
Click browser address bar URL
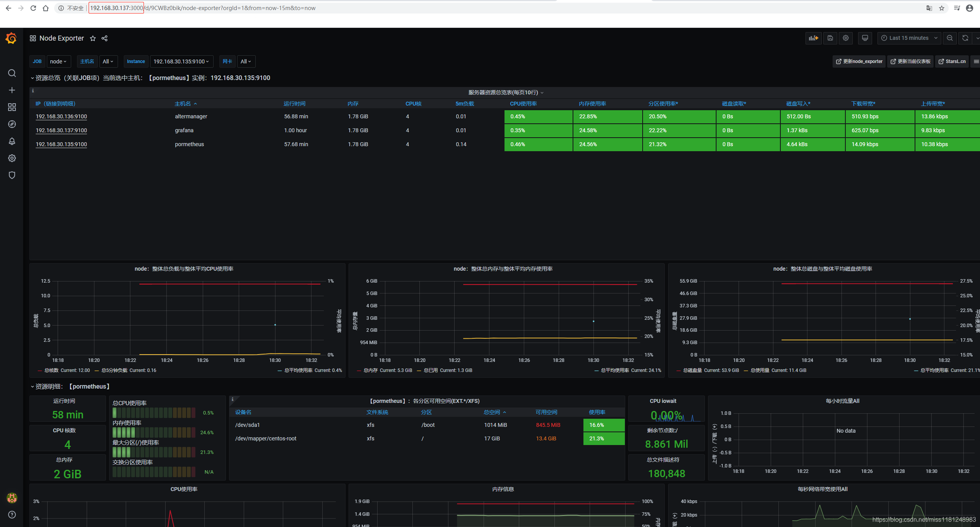pos(203,8)
